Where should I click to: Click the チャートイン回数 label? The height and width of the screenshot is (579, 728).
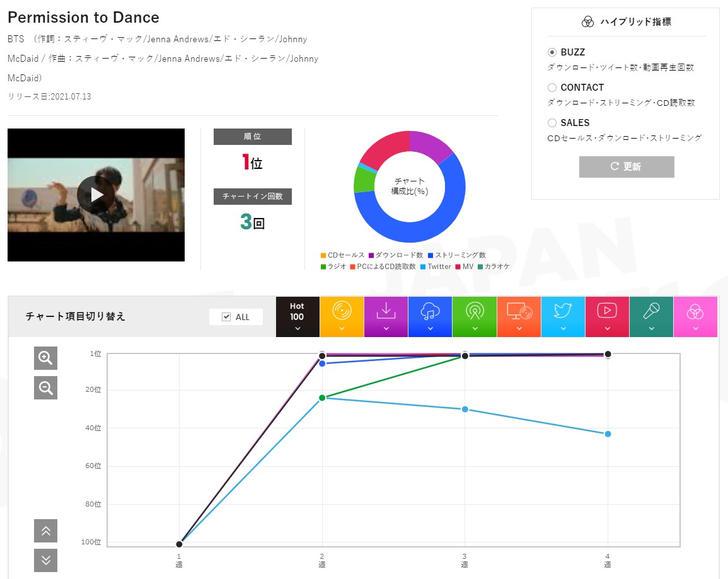[253, 196]
